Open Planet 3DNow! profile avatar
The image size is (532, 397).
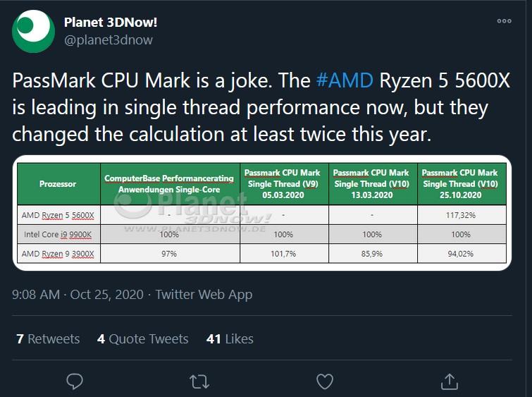tap(33, 31)
